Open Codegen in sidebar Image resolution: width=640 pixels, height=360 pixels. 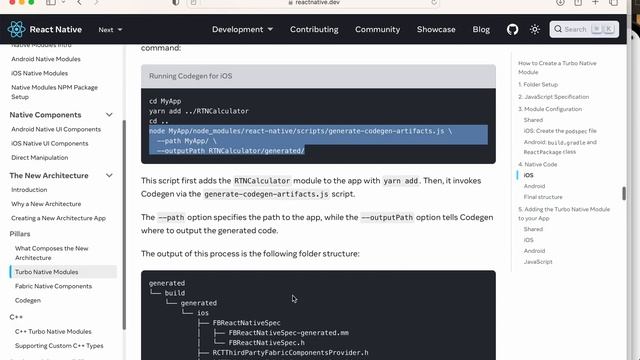(28, 300)
